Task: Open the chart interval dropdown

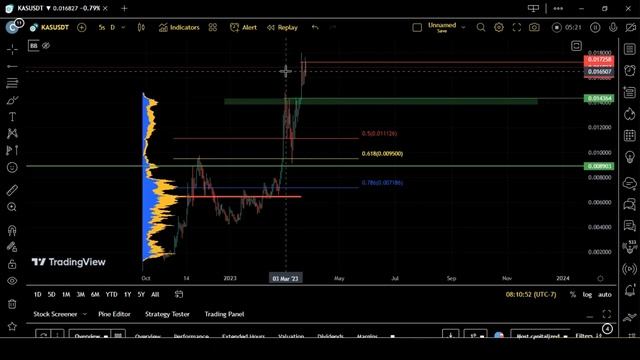Action: coord(123,27)
